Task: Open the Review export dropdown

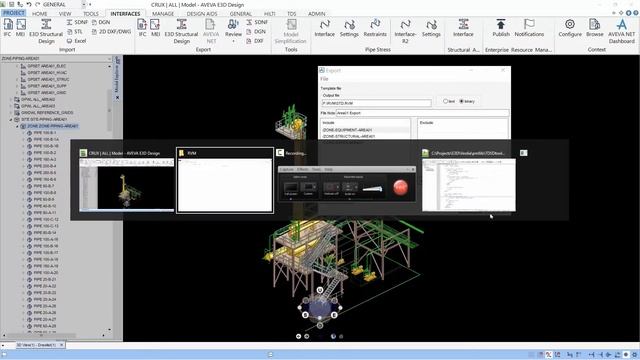Action: tap(233, 41)
